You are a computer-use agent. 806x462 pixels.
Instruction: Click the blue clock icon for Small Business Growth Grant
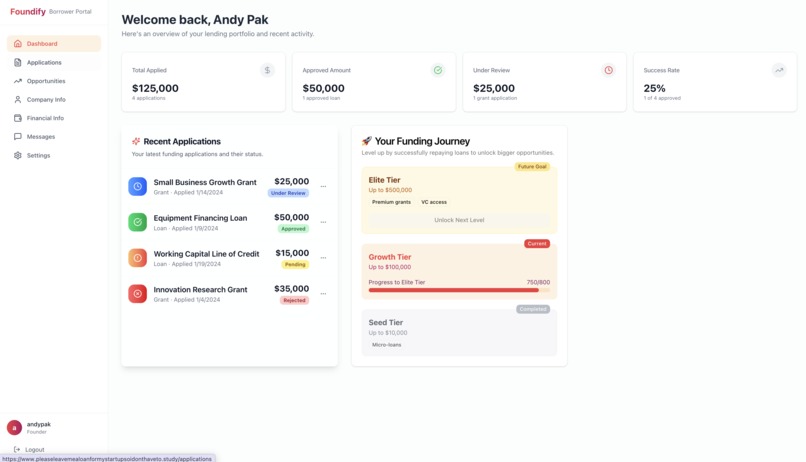137,187
